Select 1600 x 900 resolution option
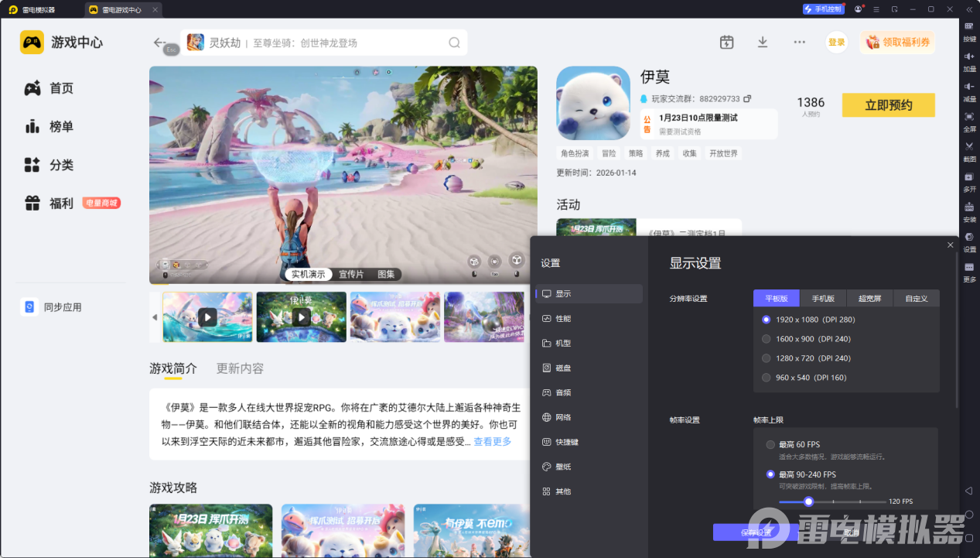 [x=806, y=339]
